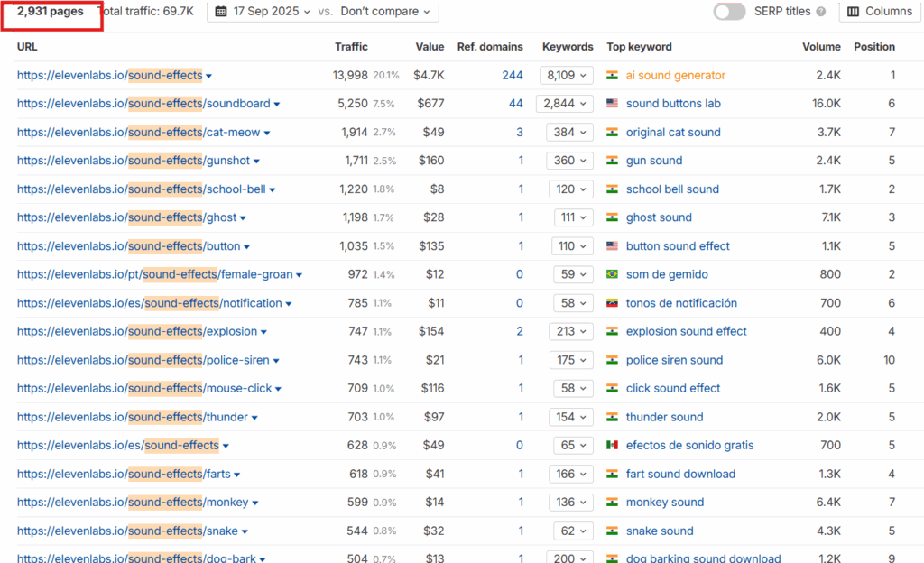Click the calendar icon in the date selector

tap(221, 11)
